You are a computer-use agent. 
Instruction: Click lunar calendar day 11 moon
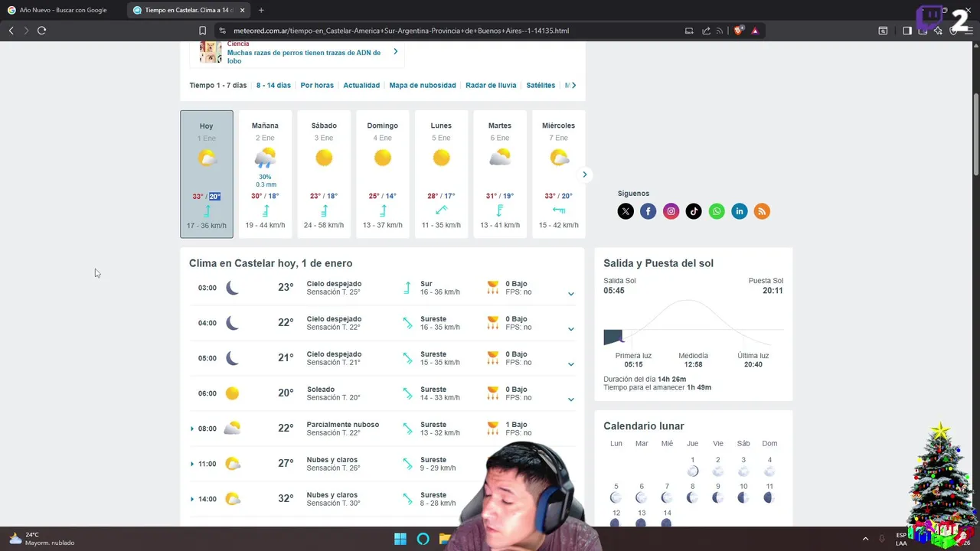[x=769, y=497]
